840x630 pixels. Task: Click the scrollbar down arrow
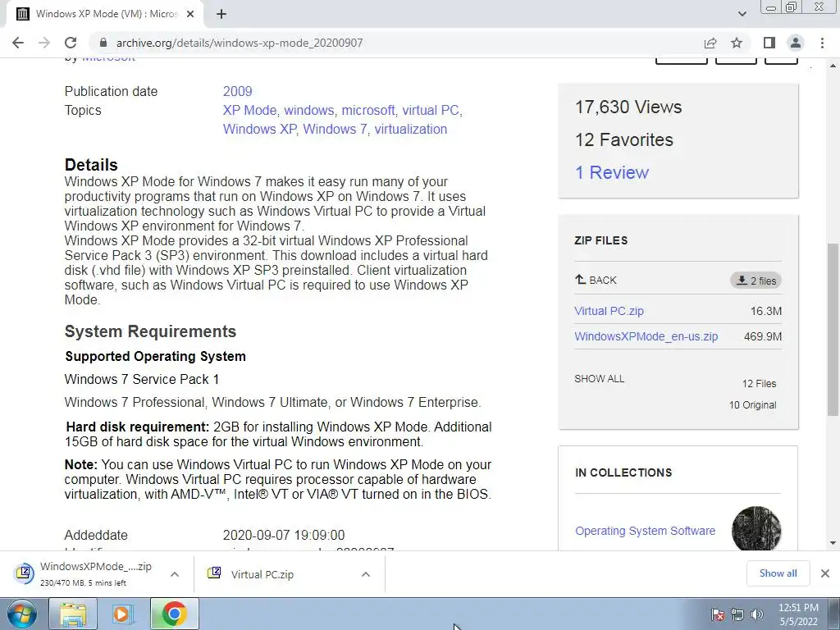[x=833, y=543]
